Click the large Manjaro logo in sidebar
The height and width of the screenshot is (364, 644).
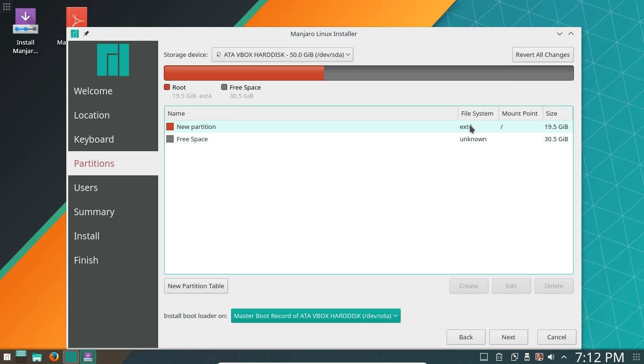point(113,60)
